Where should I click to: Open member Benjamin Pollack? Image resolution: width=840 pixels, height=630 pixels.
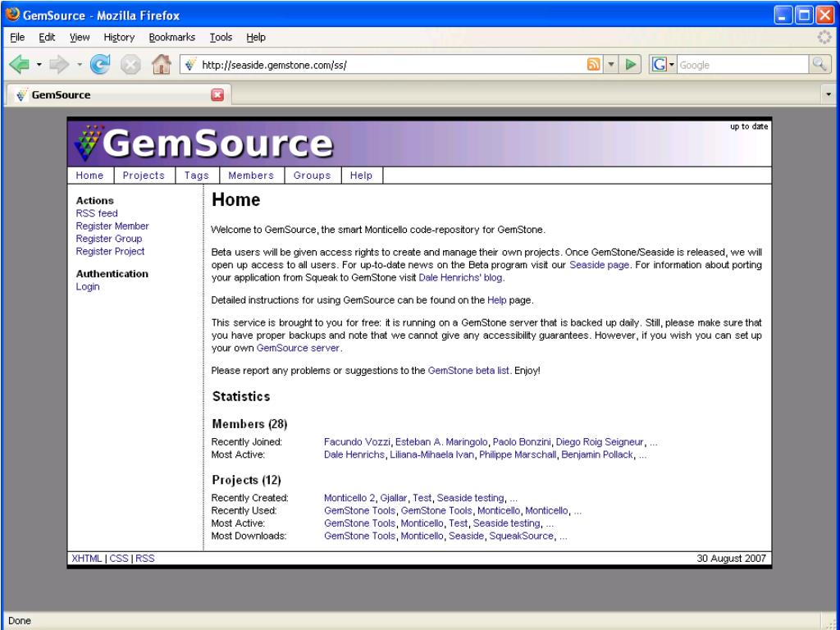tap(597, 454)
